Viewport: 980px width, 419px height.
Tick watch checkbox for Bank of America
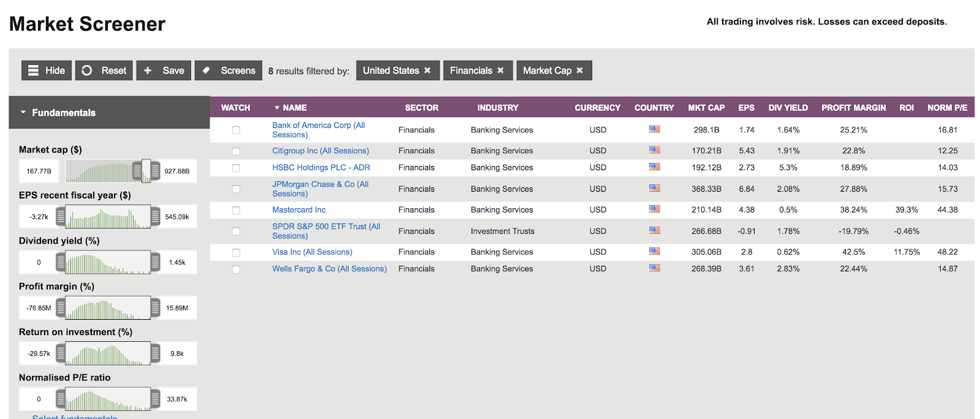[x=236, y=130]
